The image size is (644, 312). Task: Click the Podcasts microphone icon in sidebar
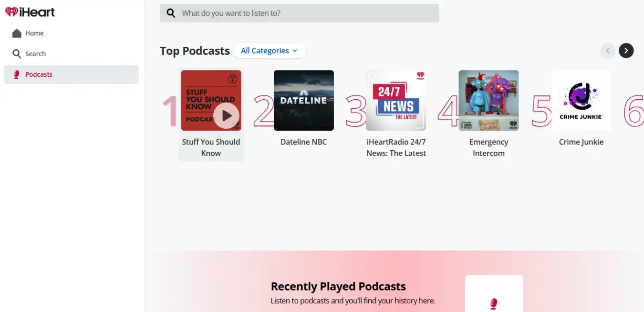point(17,74)
